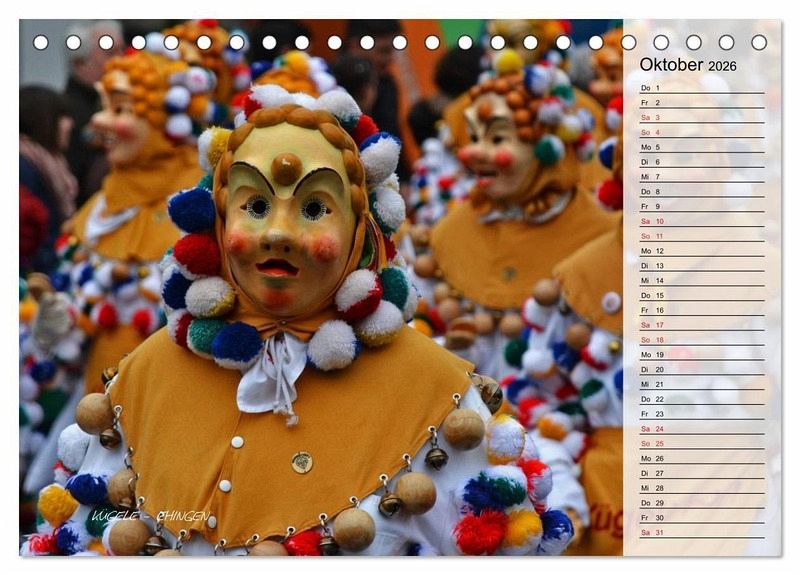This screenshot has height=575, width=800.
Task: Click the rightmost spiral binding hole
Action: (759, 42)
